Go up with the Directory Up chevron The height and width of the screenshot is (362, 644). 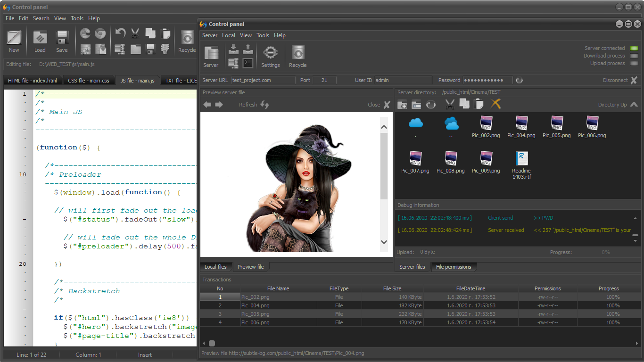634,105
